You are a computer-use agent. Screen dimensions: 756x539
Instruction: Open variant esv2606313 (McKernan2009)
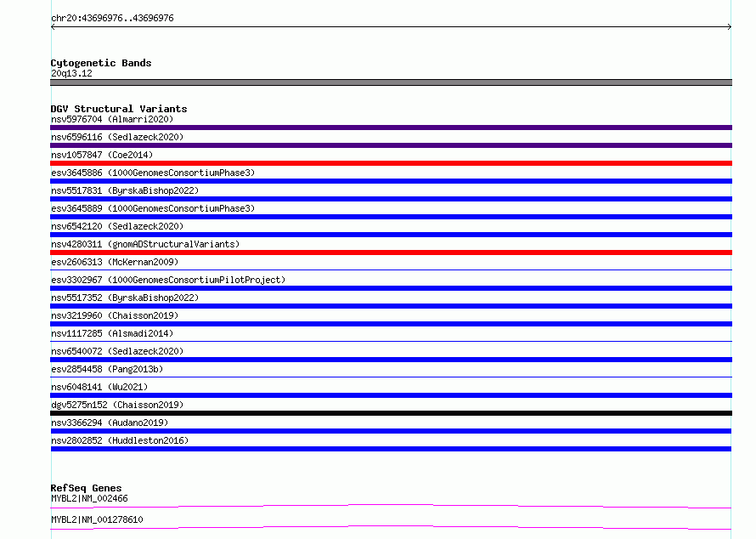(115, 262)
